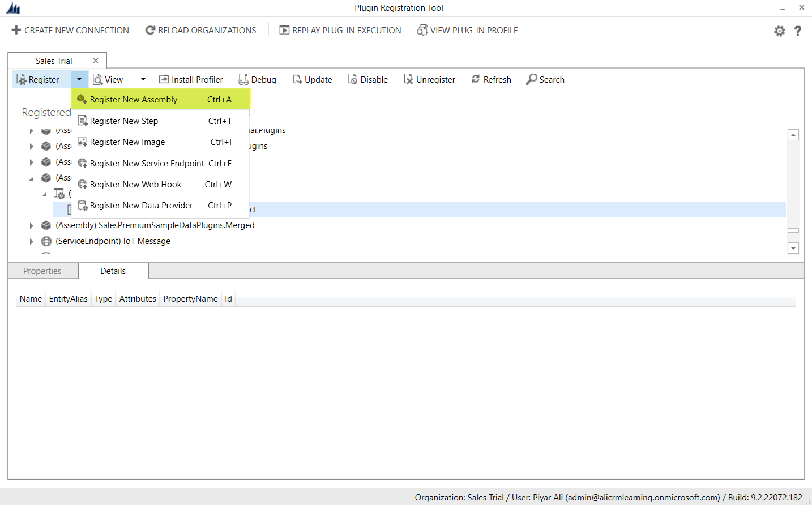Image resolution: width=812 pixels, height=505 pixels.
Task: Expand the IoT Message ServiceEndpoint node
Action: pos(32,241)
